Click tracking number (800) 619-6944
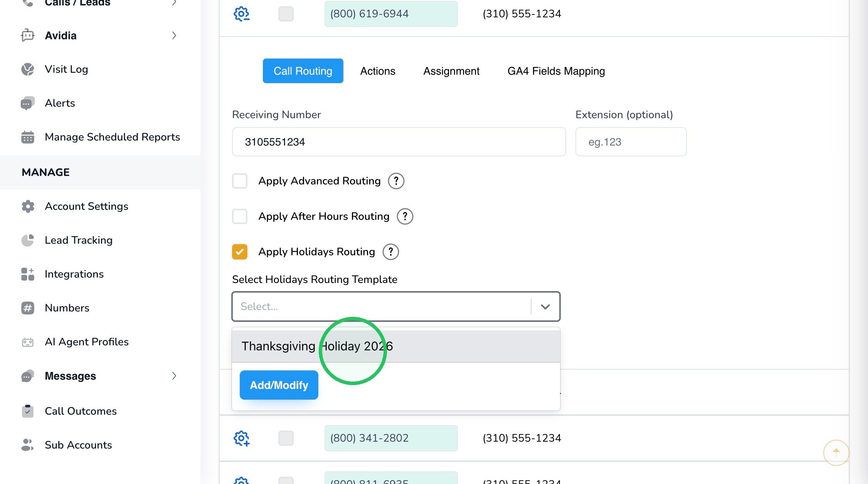The width and height of the screenshot is (868, 484). [391, 14]
